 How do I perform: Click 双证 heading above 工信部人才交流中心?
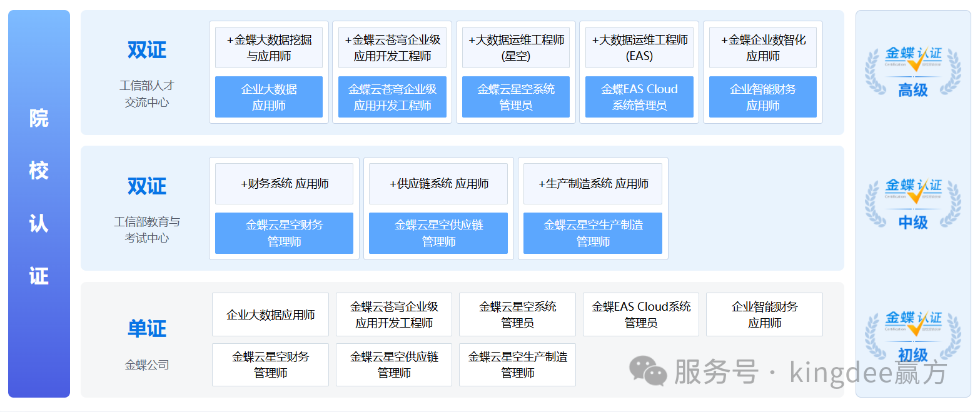coord(147,50)
